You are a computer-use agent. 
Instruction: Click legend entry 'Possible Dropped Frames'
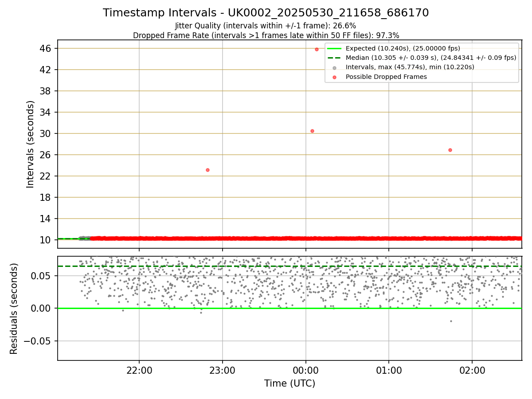tap(386, 77)
